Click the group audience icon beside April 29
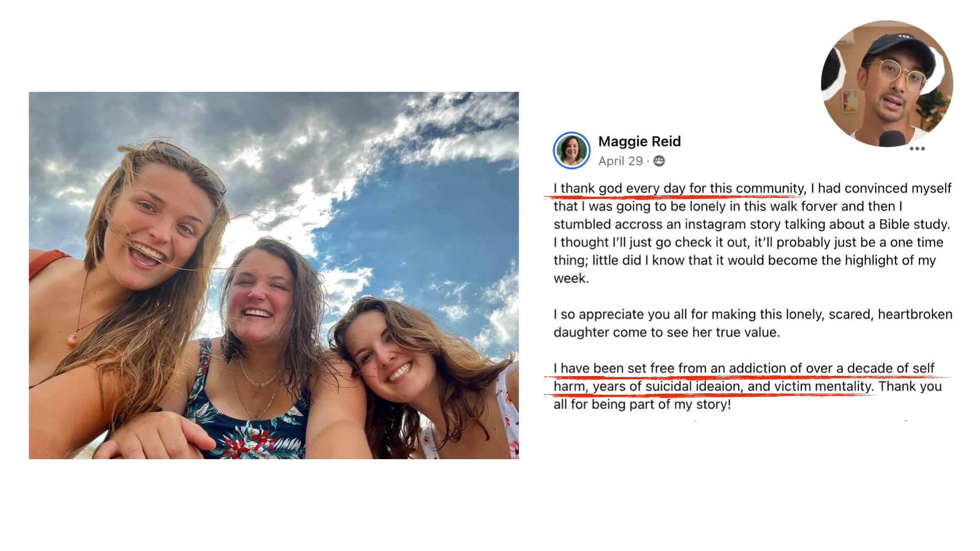Viewport: 980px width, 551px height. pos(659,161)
